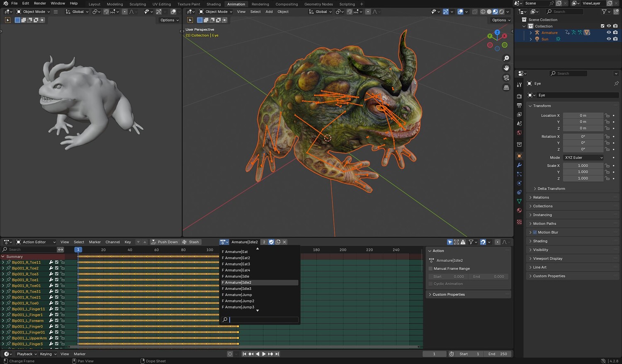
Task: Toggle camera view icon in viewport
Action: coord(506,78)
